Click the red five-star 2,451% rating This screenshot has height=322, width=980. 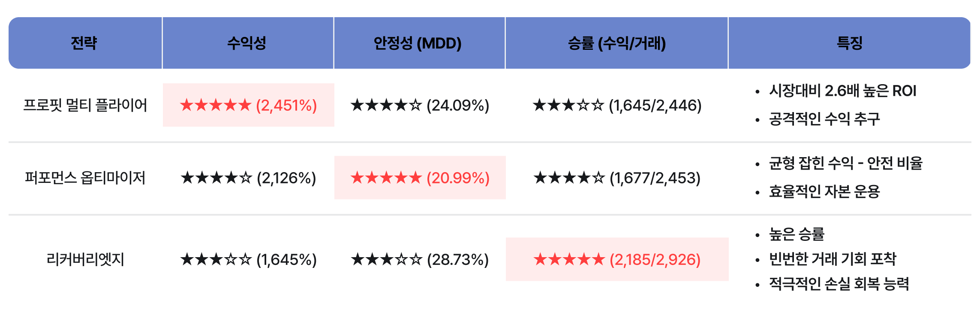[x=249, y=105]
